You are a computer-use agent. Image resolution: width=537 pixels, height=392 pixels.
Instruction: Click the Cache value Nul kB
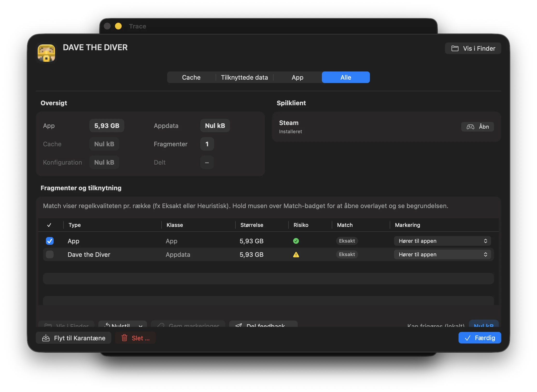104,144
